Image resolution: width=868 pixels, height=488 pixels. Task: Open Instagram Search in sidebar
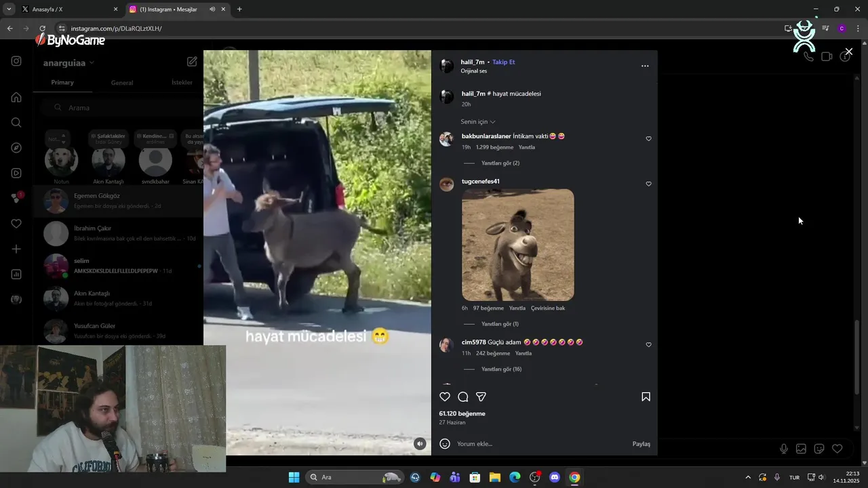point(16,123)
